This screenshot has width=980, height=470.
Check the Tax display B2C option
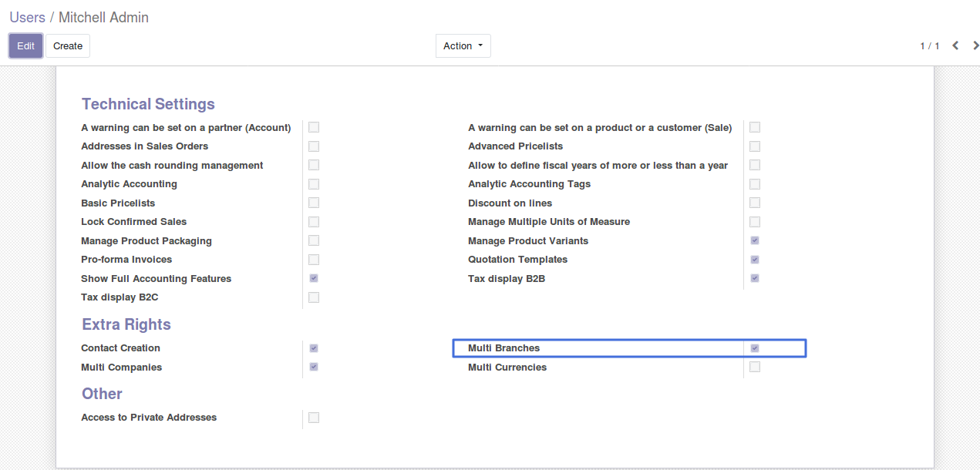pyautogui.click(x=314, y=297)
